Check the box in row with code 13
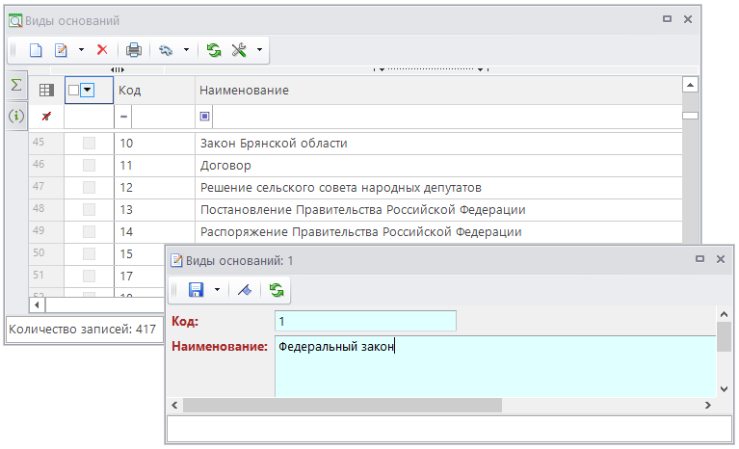739x449 pixels. coord(89,209)
